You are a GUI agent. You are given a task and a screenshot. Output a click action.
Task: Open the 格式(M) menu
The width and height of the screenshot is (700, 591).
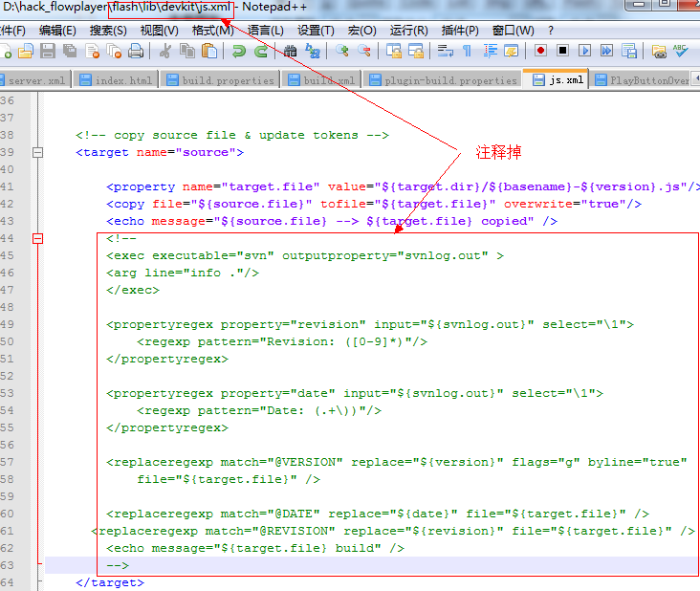(212, 31)
